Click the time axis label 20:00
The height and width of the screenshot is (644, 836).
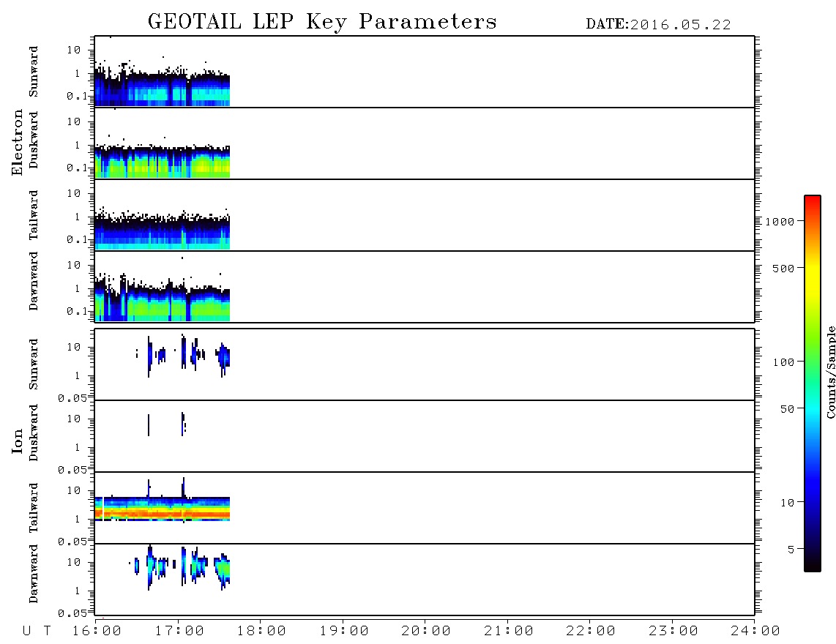tap(426, 632)
